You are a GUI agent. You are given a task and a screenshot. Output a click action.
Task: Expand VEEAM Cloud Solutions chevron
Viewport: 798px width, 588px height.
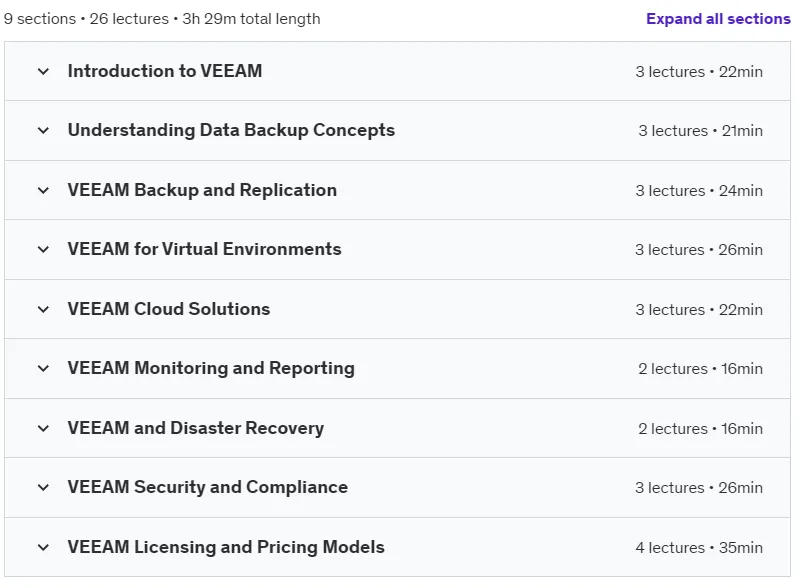[43, 310]
